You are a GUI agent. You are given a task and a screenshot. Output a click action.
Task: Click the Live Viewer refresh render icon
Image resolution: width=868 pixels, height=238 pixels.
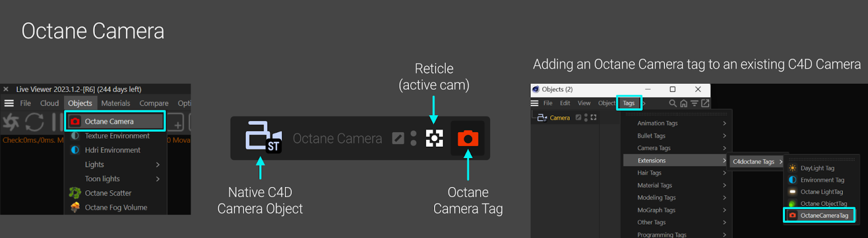tap(34, 122)
